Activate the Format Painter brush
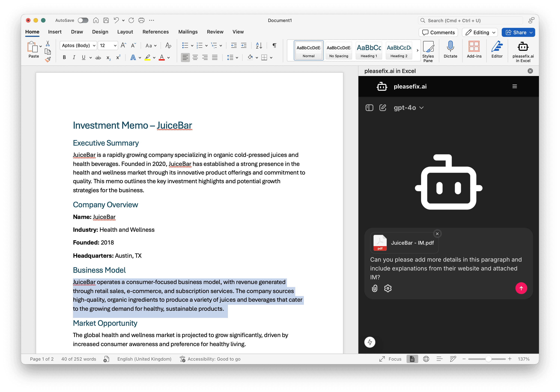560x392 pixels. coord(48,59)
